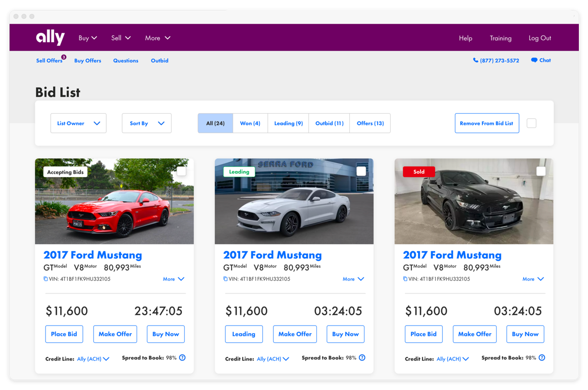Screen dimensions: 588x390
Task: Switch to the Won (4) tab
Action: 250,123
